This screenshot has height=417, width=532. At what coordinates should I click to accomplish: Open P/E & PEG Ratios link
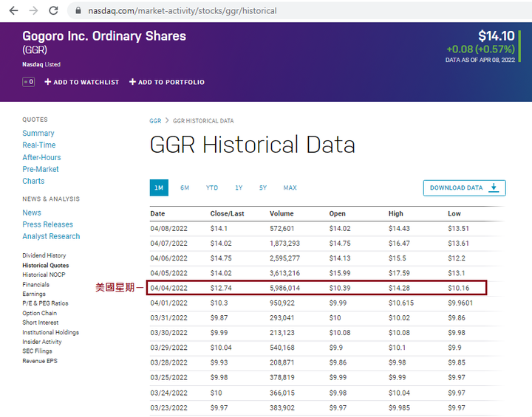pos(45,303)
